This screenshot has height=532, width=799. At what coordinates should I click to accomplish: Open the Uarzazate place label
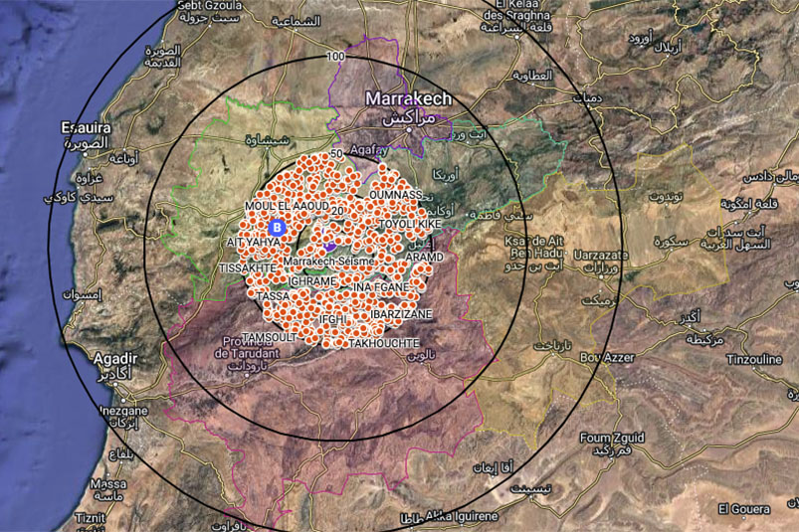[601, 255]
